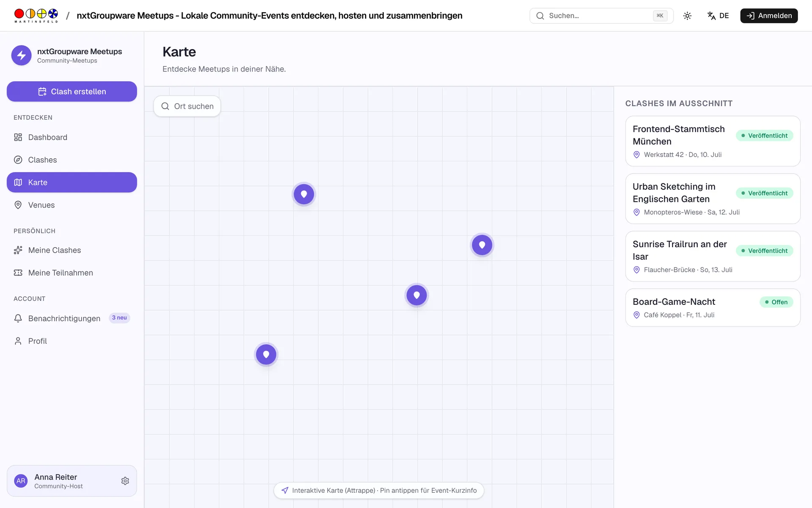This screenshot has width=812, height=508.
Task: Click the rightmost map pin
Action: pos(482,245)
